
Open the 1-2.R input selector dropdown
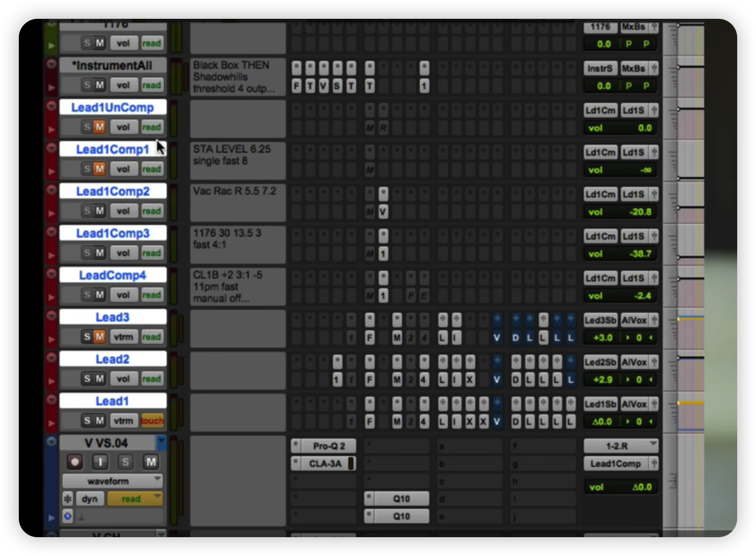621,446
